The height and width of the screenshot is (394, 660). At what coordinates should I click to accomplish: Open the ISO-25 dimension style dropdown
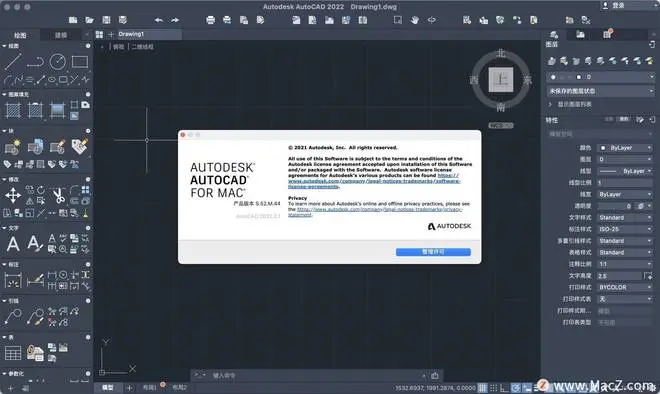click(625, 229)
